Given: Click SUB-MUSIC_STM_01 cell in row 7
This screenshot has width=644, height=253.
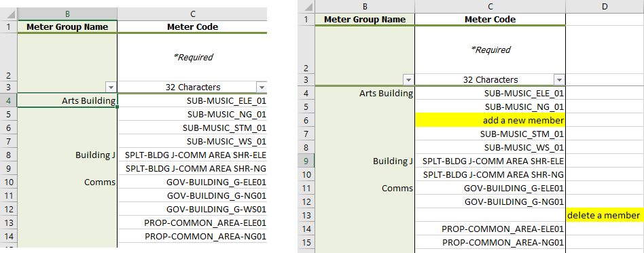Looking at the screenshot, I should pos(490,134).
